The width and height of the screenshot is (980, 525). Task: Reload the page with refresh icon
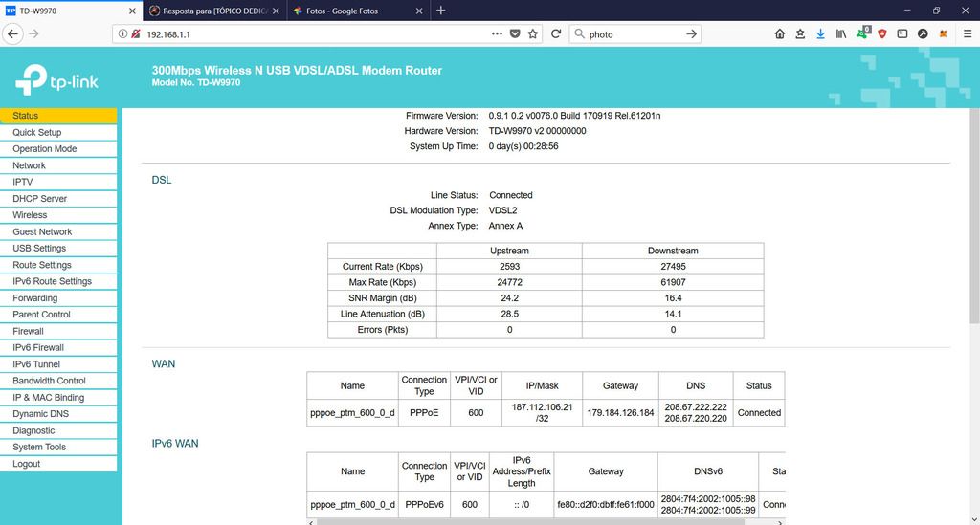pyautogui.click(x=556, y=33)
